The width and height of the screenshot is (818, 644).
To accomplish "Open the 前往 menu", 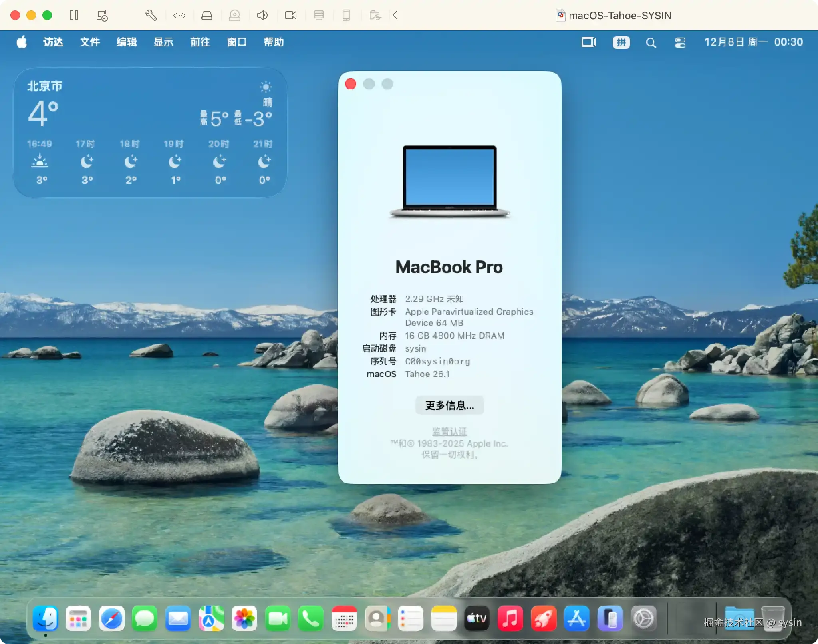I will [x=200, y=42].
